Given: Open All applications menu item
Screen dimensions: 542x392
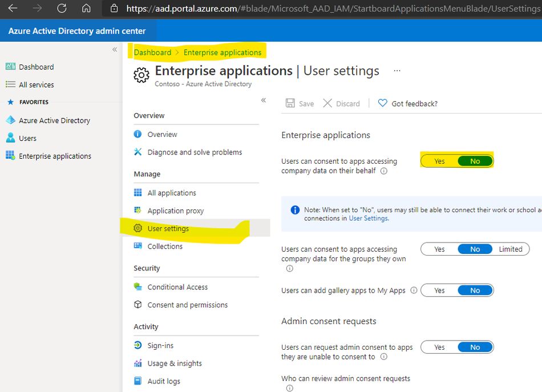Looking at the screenshot, I should (172, 193).
